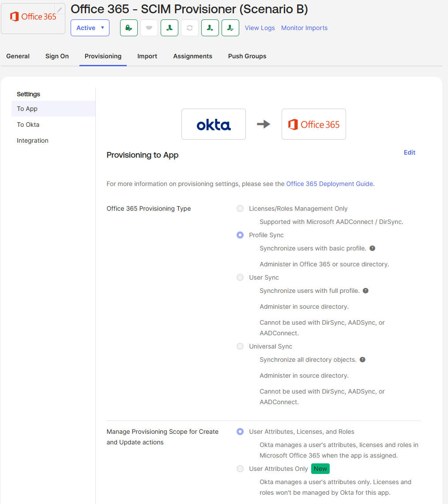
Task: Click the grayed-out sync refresh icon
Action: 190,27
